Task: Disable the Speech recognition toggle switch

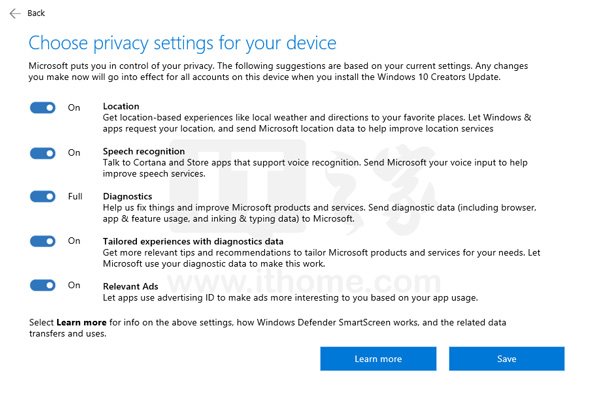Action: point(43,153)
